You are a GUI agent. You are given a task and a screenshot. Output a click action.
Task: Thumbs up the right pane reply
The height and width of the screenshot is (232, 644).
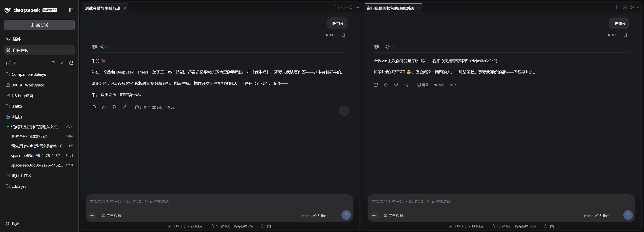386,85
